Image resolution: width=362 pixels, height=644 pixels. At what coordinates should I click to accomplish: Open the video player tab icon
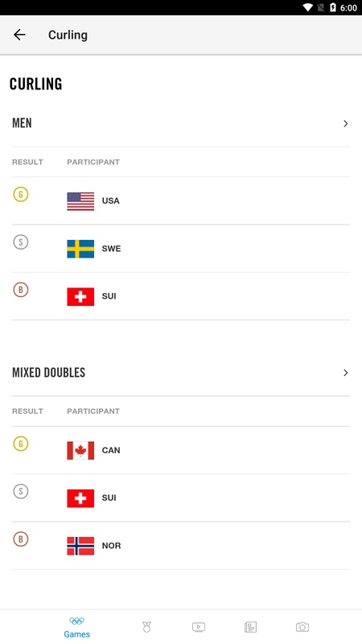[199, 627]
